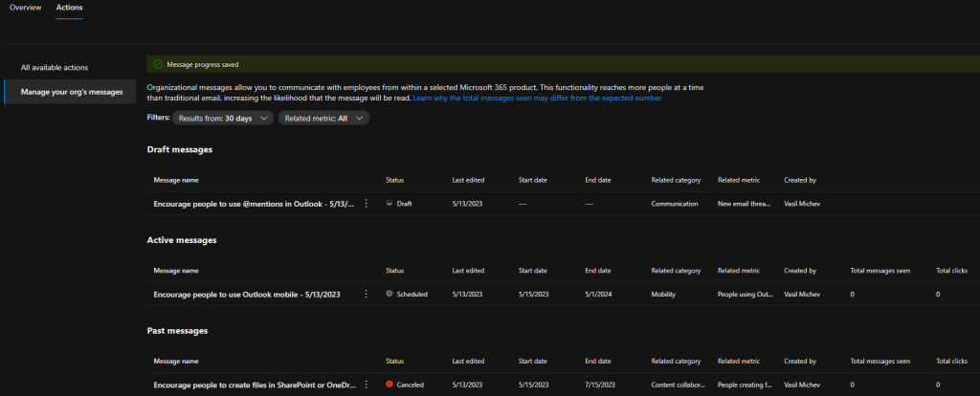This screenshot has width=980, height=396.
Task: Sort active messages by Total clicks column
Action: click(x=951, y=271)
